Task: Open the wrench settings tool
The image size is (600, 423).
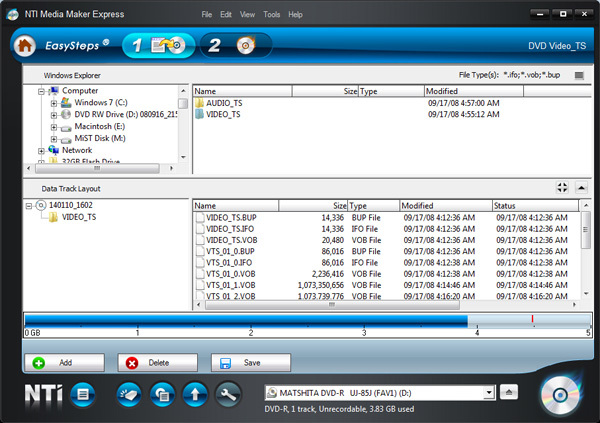Action: [x=228, y=394]
